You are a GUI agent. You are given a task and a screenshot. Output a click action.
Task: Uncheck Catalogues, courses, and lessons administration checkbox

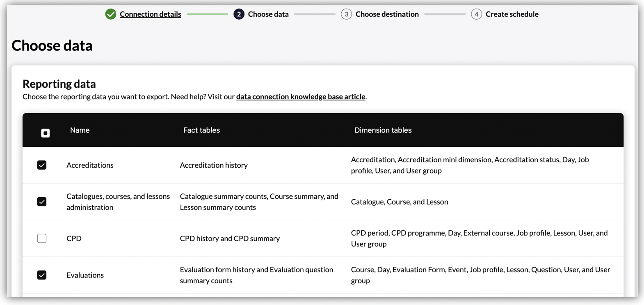pos(42,202)
